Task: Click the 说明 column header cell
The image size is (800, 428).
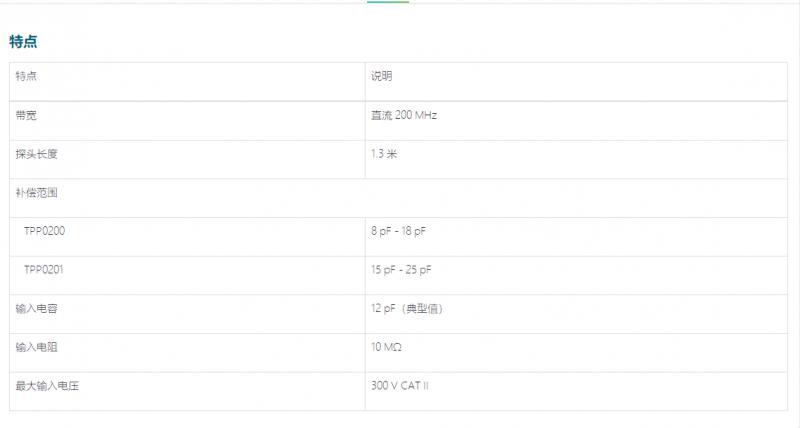Action: pyautogui.click(x=382, y=77)
